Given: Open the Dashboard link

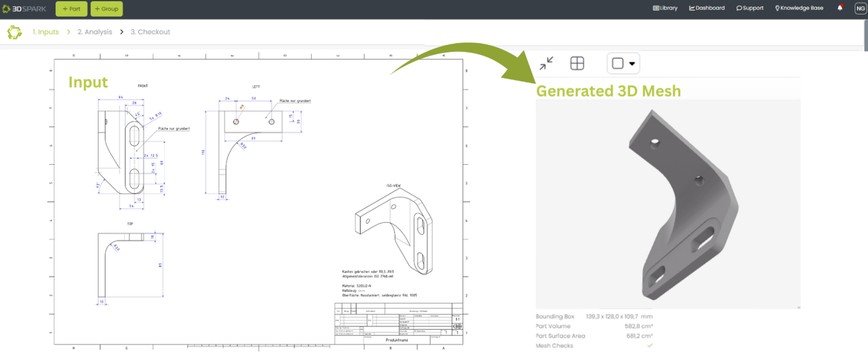Looking at the screenshot, I should [x=708, y=8].
